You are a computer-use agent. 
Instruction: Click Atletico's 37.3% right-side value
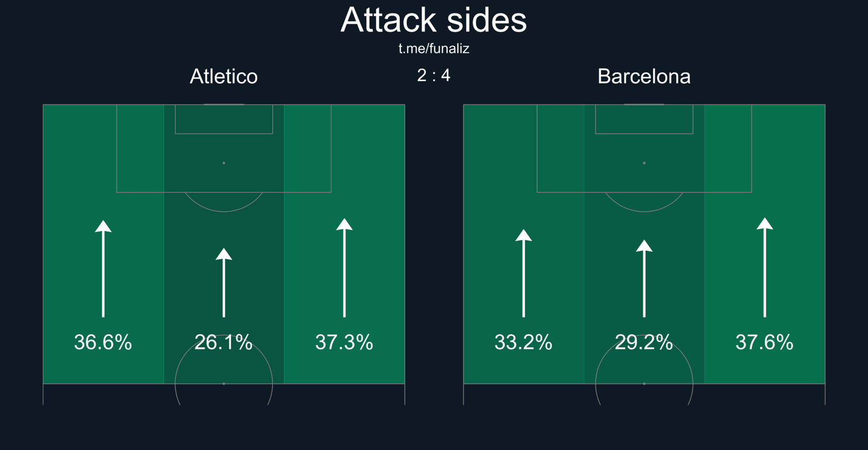[344, 342]
